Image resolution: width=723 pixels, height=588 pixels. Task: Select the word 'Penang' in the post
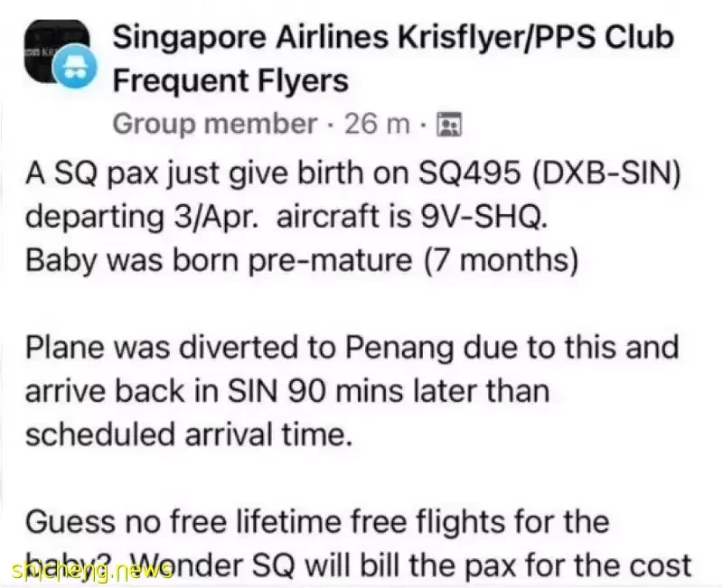point(399,348)
